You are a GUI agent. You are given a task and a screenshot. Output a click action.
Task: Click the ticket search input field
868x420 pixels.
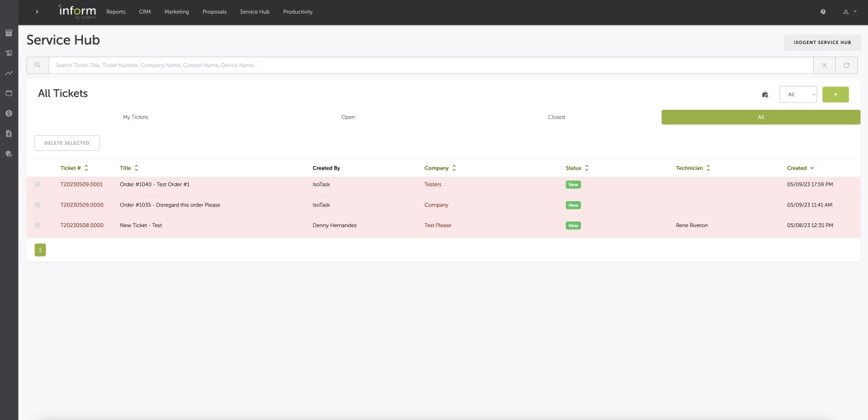pos(430,65)
